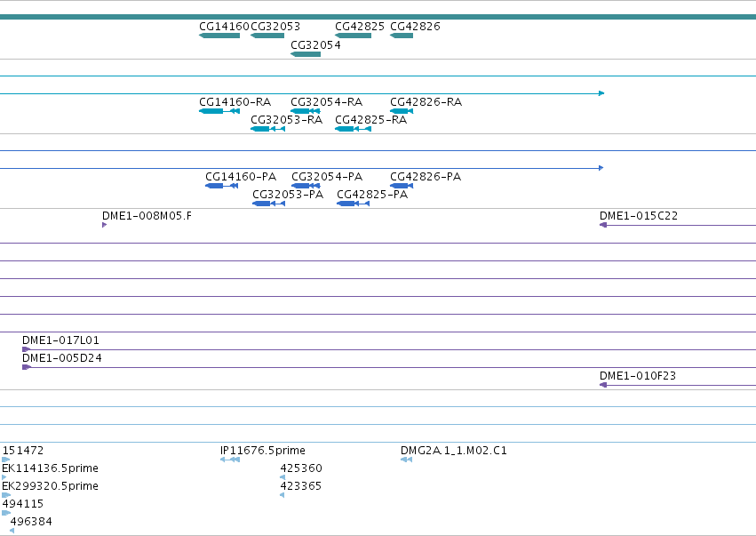Image resolution: width=756 pixels, height=536 pixels.
Task: Click the DME1-005D24 label text
Action: (x=62, y=358)
